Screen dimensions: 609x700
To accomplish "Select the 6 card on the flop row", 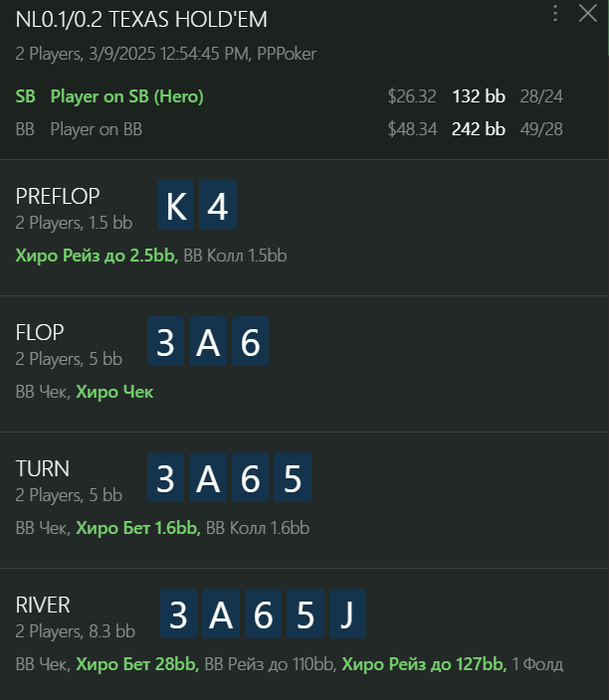I will tap(250, 341).
